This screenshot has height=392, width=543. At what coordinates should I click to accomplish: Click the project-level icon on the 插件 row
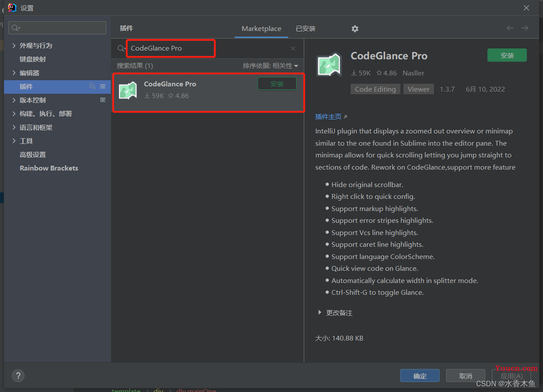[103, 86]
